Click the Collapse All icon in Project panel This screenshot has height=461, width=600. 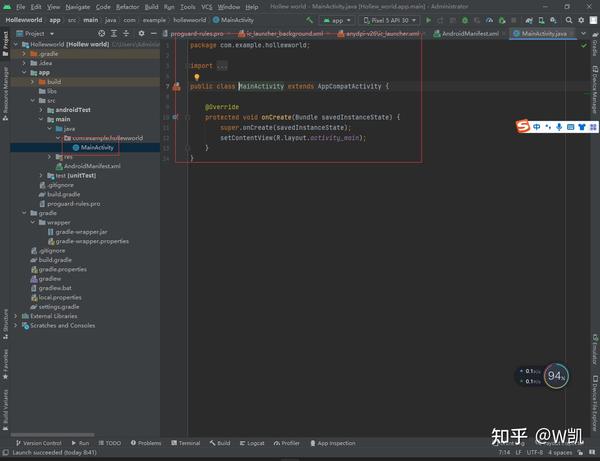click(x=127, y=33)
